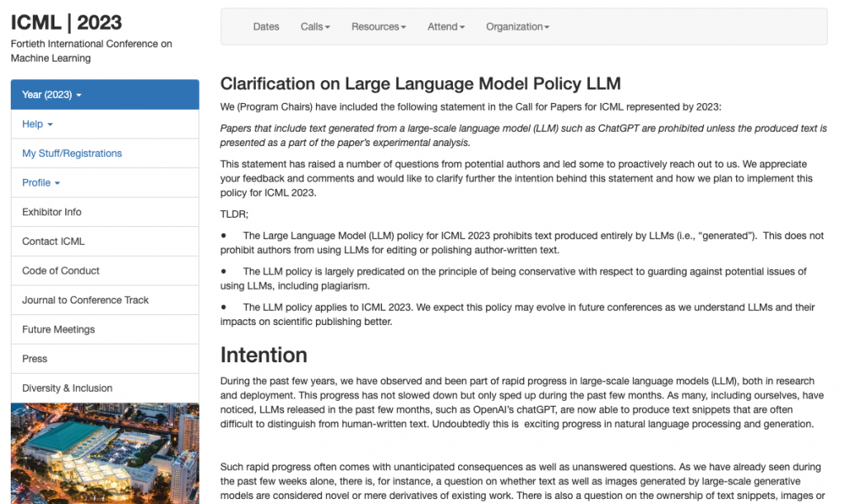The height and width of the screenshot is (504, 845).
Task: Click the convention center aerial photo
Action: pos(105,454)
